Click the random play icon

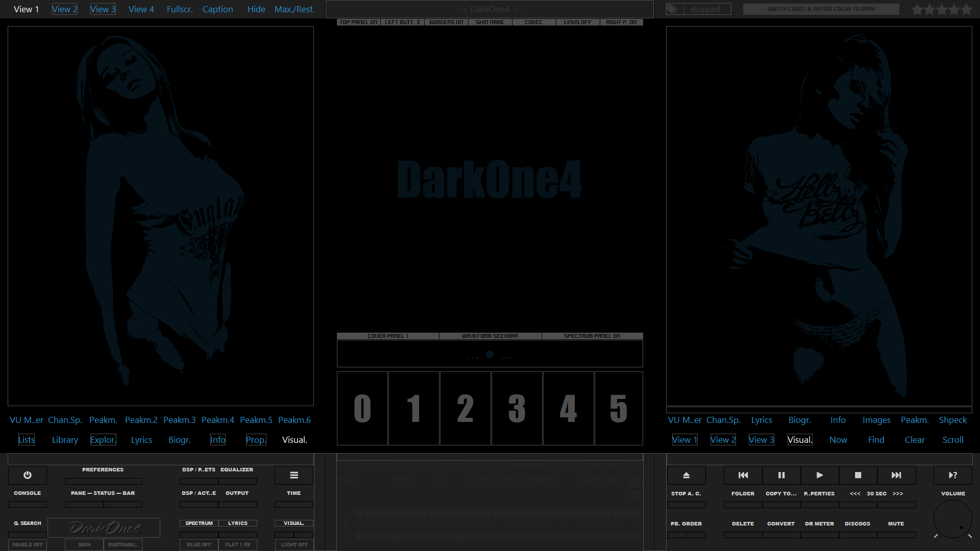point(953,475)
